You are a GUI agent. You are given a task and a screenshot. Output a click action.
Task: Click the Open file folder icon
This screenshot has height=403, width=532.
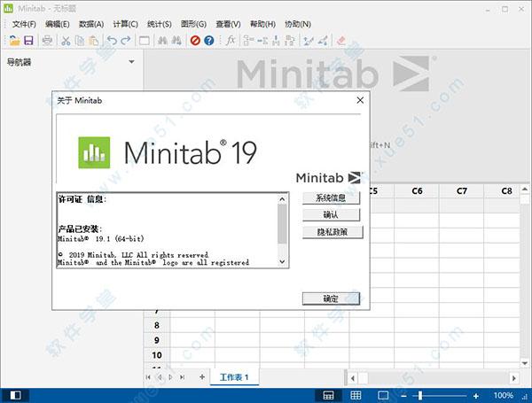click(14, 41)
